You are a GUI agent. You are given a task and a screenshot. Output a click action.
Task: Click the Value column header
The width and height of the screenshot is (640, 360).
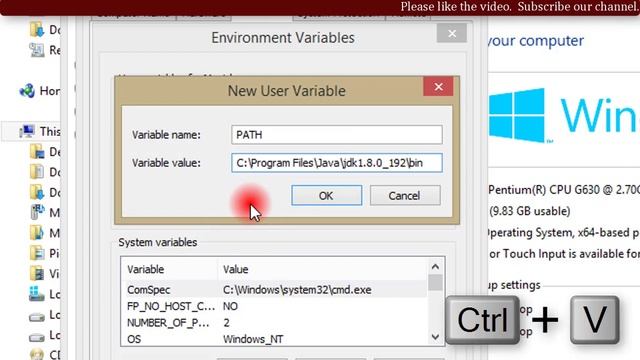point(322,269)
